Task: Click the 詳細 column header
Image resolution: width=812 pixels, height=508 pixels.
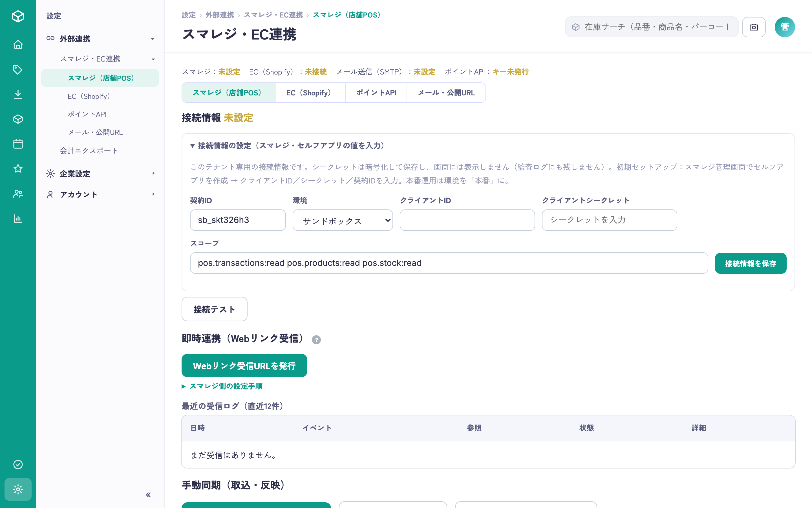Action: [699, 428]
